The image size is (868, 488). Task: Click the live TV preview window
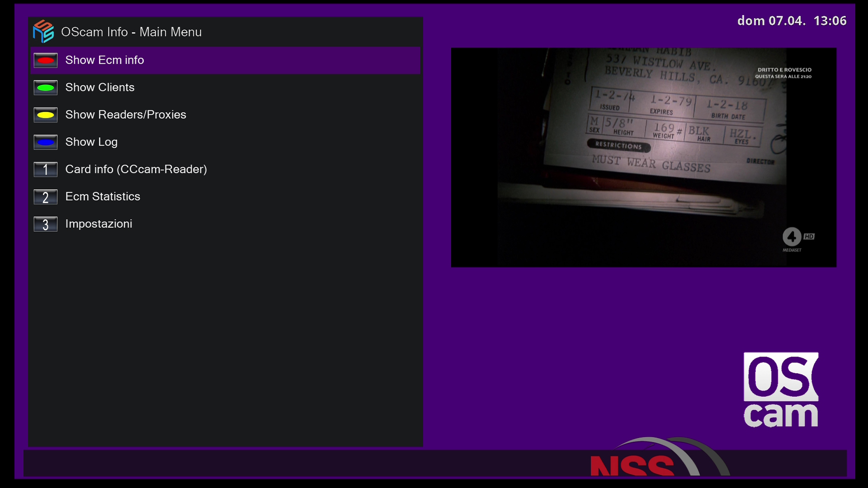pyautogui.click(x=643, y=157)
